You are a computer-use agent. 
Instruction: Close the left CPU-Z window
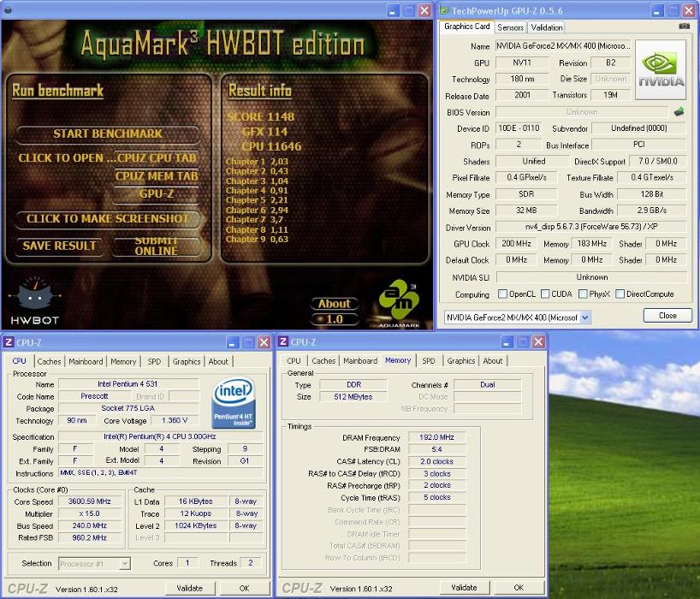coord(264,342)
